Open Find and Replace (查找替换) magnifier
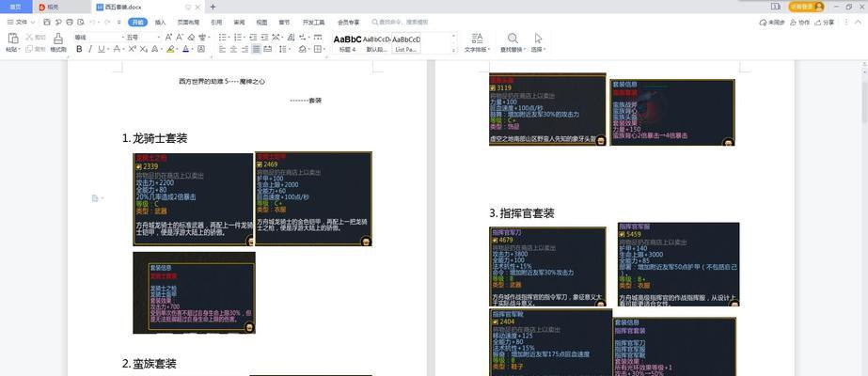868x376 pixels. (513, 39)
